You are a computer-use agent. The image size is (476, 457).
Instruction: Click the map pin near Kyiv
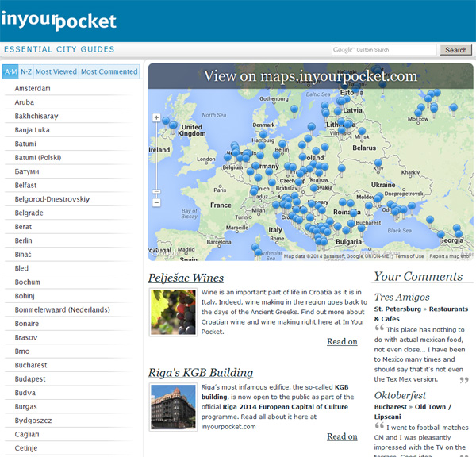378,163
